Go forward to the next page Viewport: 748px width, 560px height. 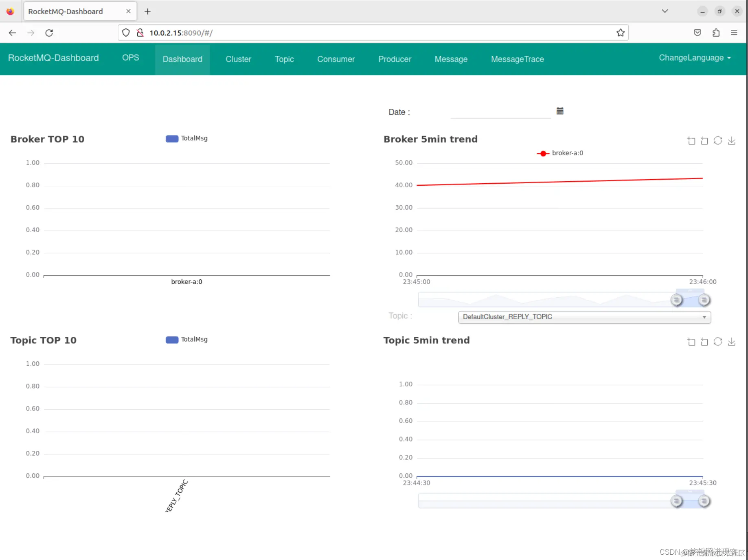pyautogui.click(x=31, y=33)
